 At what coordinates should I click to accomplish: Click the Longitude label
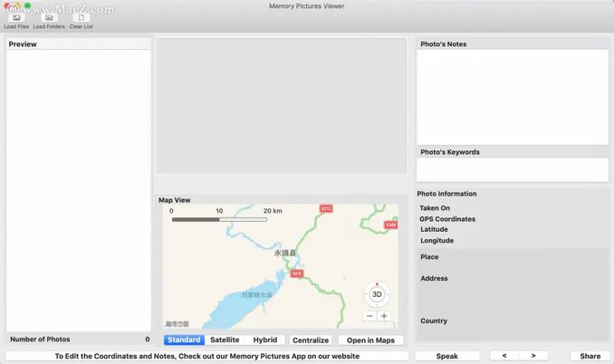pos(437,241)
